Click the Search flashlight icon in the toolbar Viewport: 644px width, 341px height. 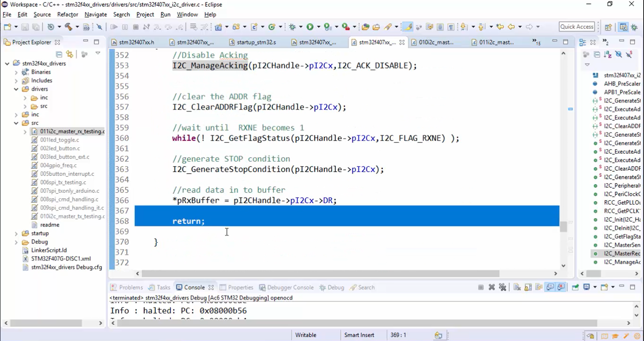(388, 27)
